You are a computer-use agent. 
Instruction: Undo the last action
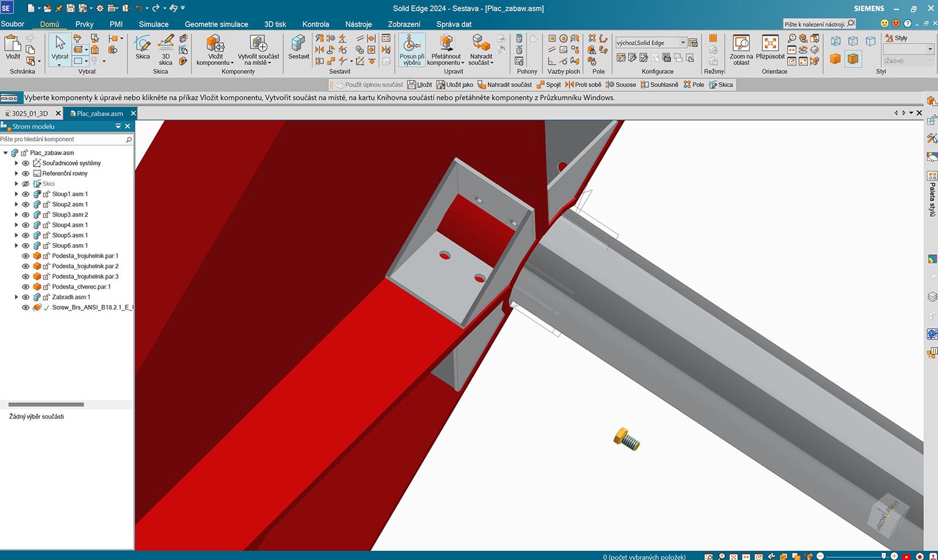pos(138,8)
